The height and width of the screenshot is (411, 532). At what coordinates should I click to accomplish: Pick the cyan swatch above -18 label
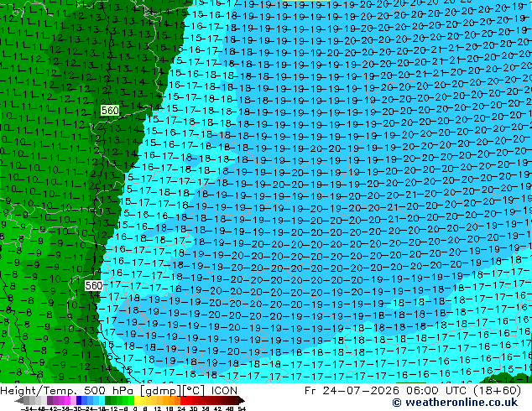click(102, 400)
